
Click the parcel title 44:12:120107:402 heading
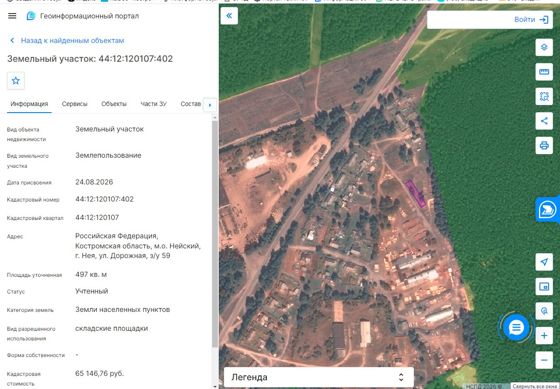click(x=90, y=59)
